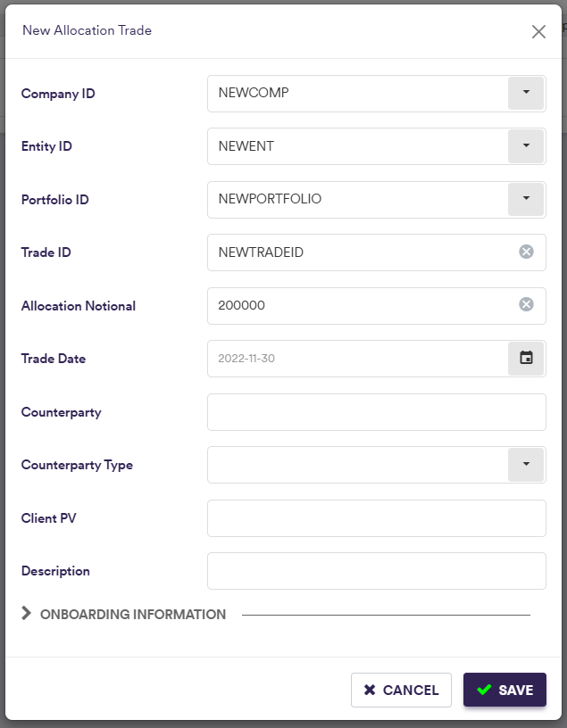Viewport: 567px width, 728px height.
Task: Open the Counterparty Type dropdown arrow
Action: (526, 465)
